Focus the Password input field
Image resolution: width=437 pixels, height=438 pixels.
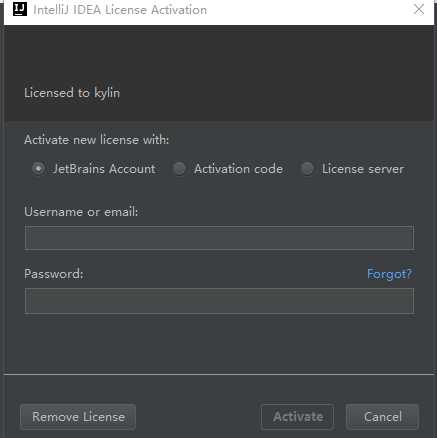(x=219, y=301)
